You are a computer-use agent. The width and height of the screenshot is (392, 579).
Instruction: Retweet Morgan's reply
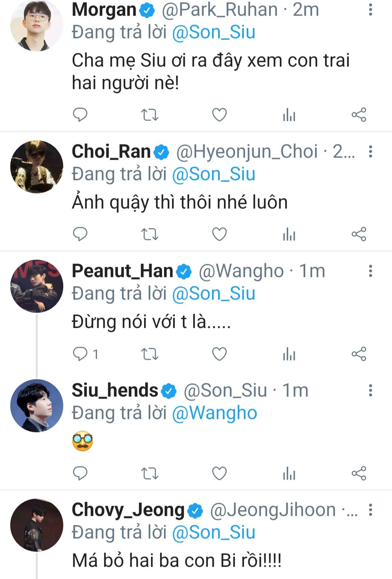tap(150, 115)
